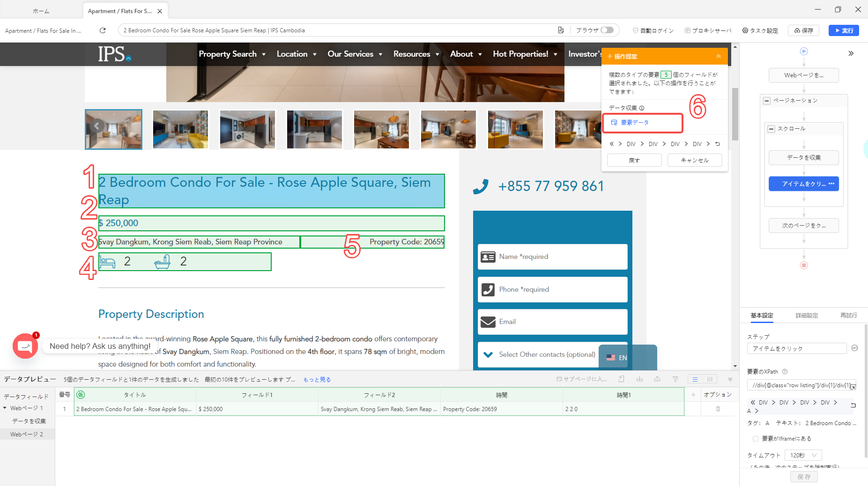This screenshot has width=868, height=486.
Task: Check the 要素がIframeにある checkbox
Action: (755, 439)
